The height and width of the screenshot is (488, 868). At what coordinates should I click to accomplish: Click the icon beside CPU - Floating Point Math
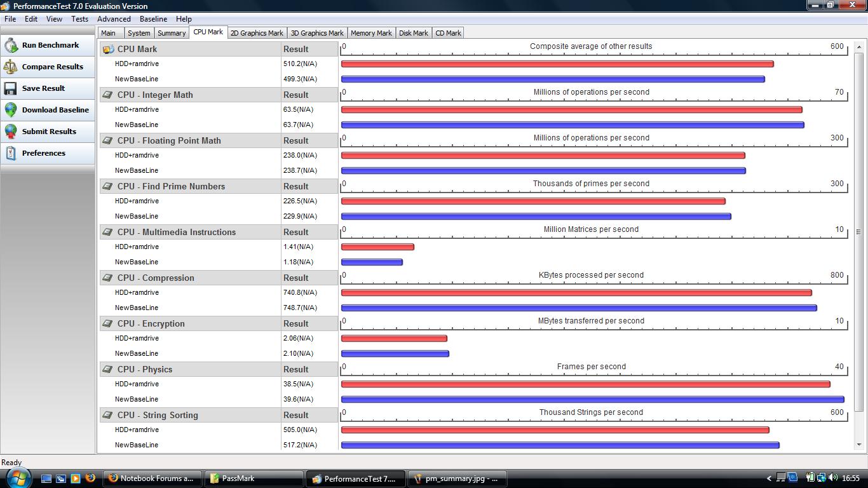(108, 140)
